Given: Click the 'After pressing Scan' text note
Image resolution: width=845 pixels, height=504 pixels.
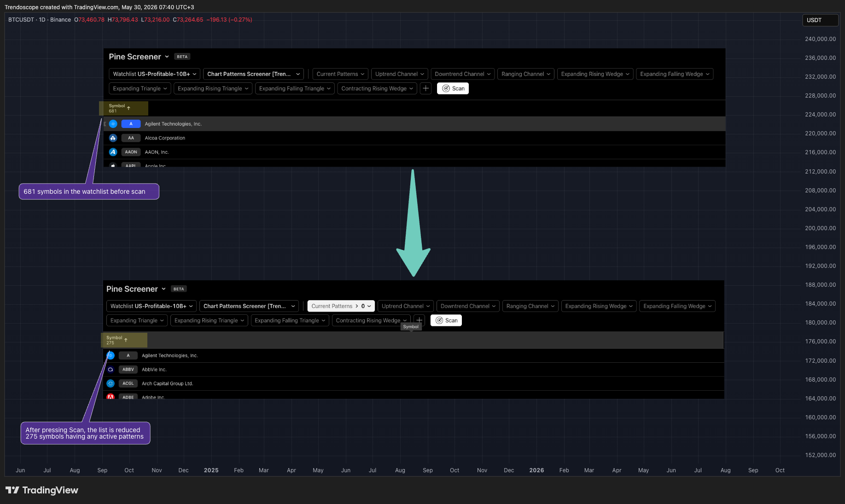Looking at the screenshot, I should point(85,433).
